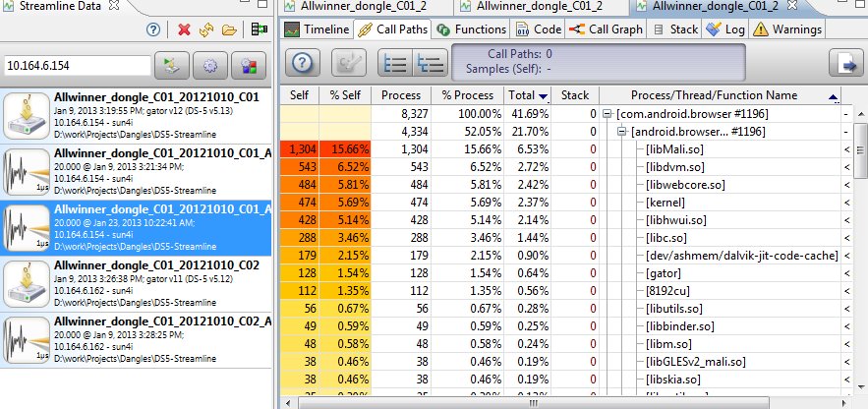Start capture with the green arrow button
Viewport: 868px width, 409px height.
172,66
